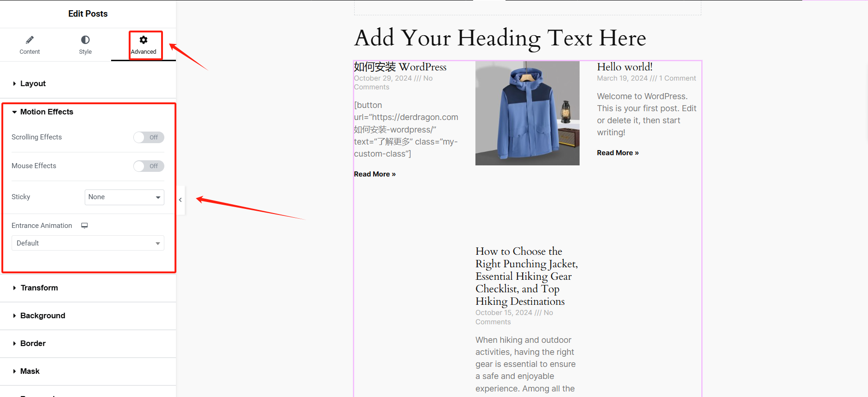This screenshot has height=397, width=868.
Task: Open the Sticky dropdown
Action: click(x=124, y=197)
